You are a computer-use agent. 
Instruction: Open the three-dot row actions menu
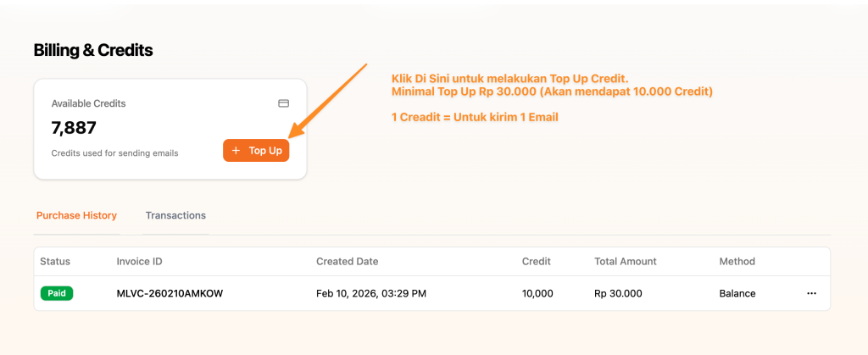tap(811, 293)
